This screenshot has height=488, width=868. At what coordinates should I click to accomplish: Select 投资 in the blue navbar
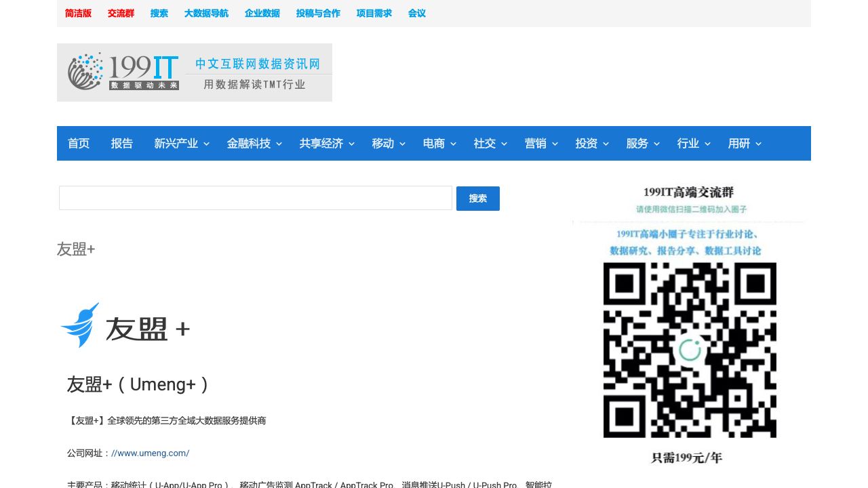tap(586, 144)
